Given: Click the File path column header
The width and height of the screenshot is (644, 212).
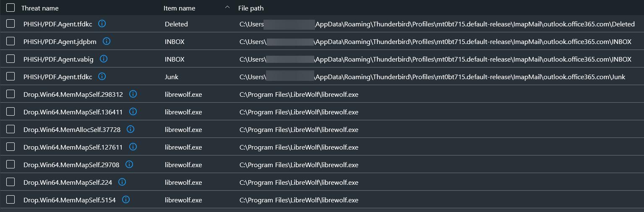Looking at the screenshot, I should tap(251, 8).
